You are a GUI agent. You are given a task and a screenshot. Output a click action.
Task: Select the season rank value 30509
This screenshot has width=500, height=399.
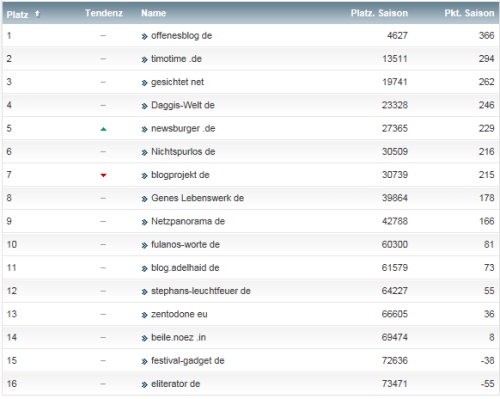tap(395, 152)
